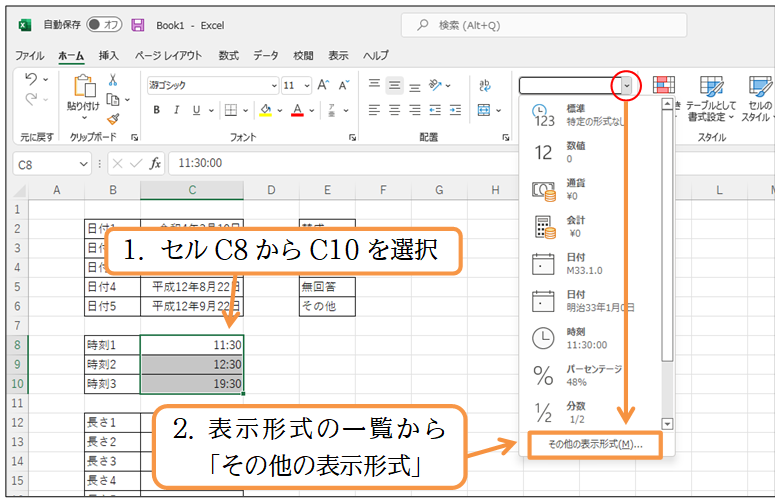Viewport: 775px width, 500px height.
Task: Click the Insert Function fx icon
Action: pos(156,163)
